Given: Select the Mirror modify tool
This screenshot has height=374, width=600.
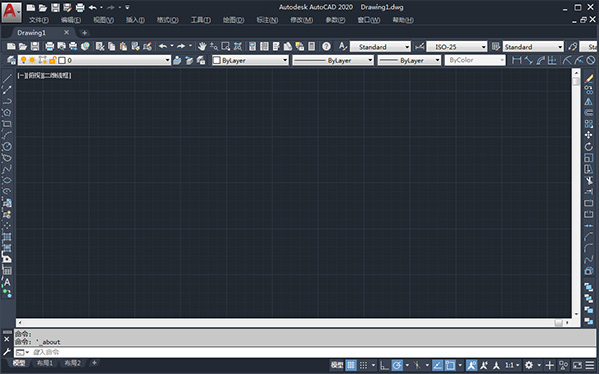Looking at the screenshot, I should coord(589,101).
